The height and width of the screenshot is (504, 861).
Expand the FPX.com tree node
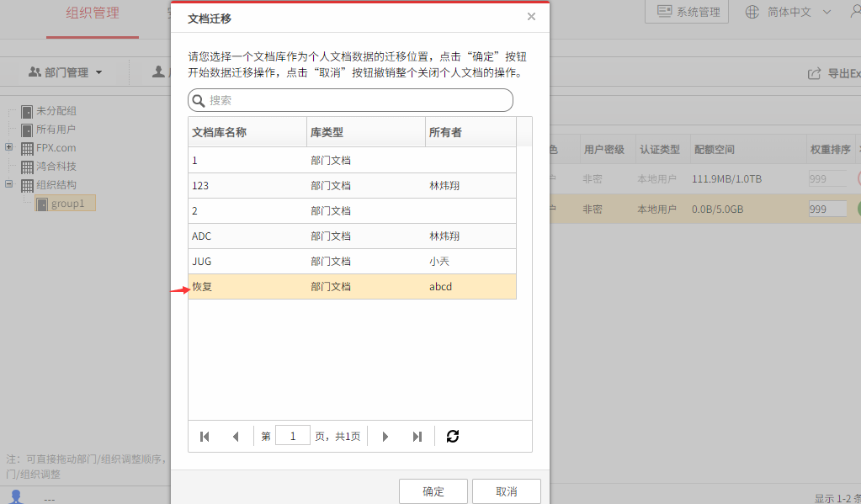tap(8, 147)
